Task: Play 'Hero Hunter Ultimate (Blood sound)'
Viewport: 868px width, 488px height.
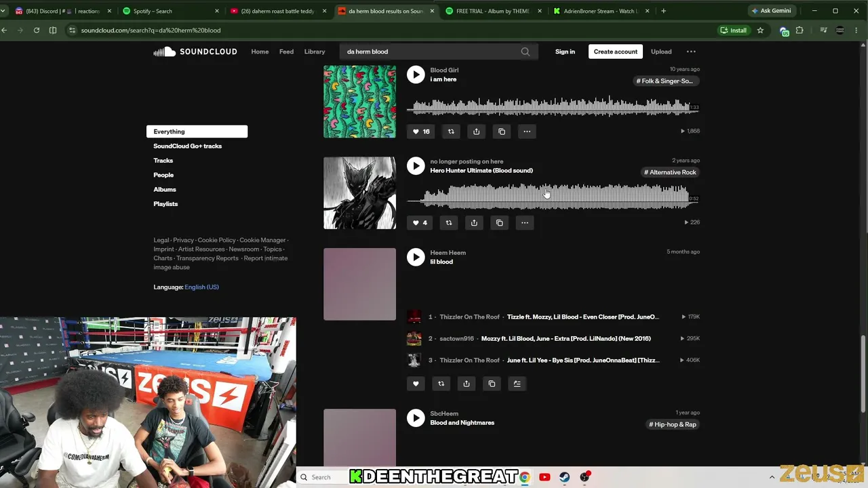Action: coord(416,166)
